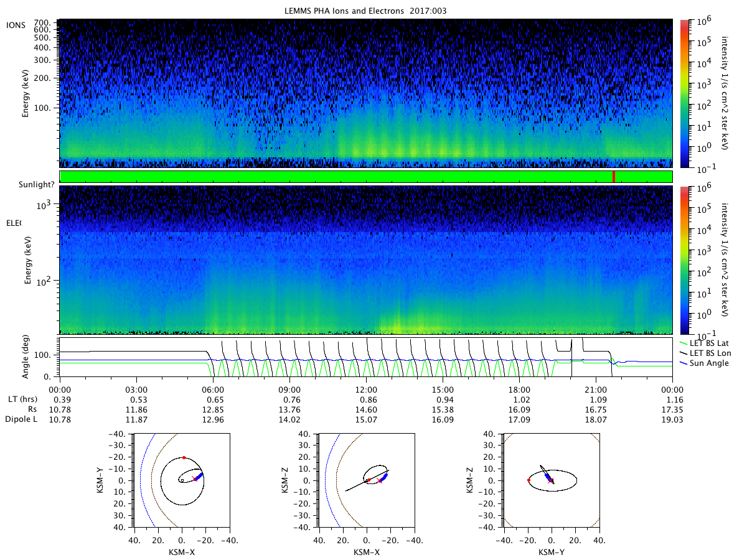The image size is (747, 560).
Task: Click the KSM-X versus KSM-Y orbit plot
Action: [181, 480]
